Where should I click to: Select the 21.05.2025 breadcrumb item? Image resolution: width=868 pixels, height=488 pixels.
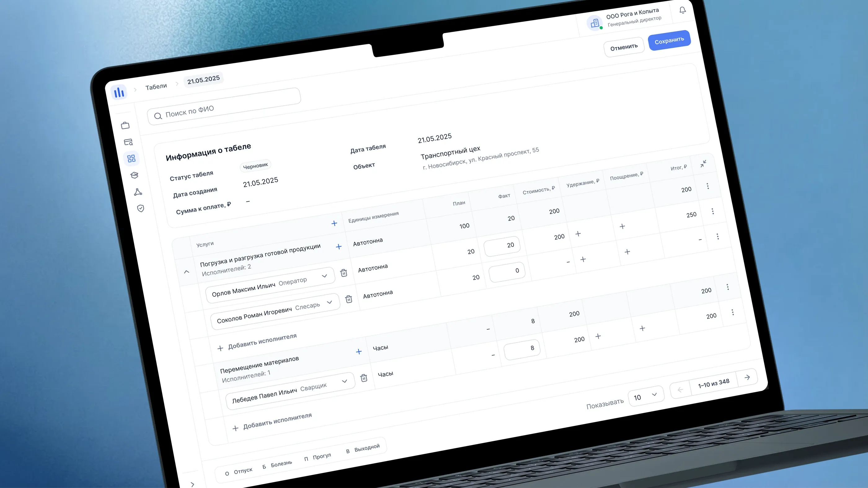tap(204, 80)
